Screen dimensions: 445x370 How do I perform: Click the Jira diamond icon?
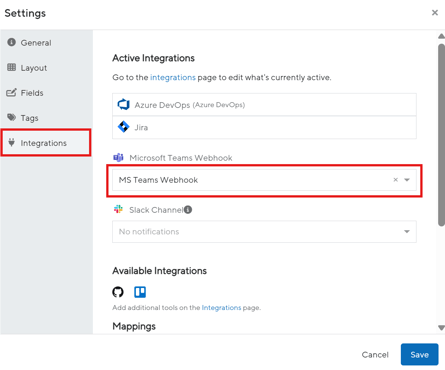[124, 127]
